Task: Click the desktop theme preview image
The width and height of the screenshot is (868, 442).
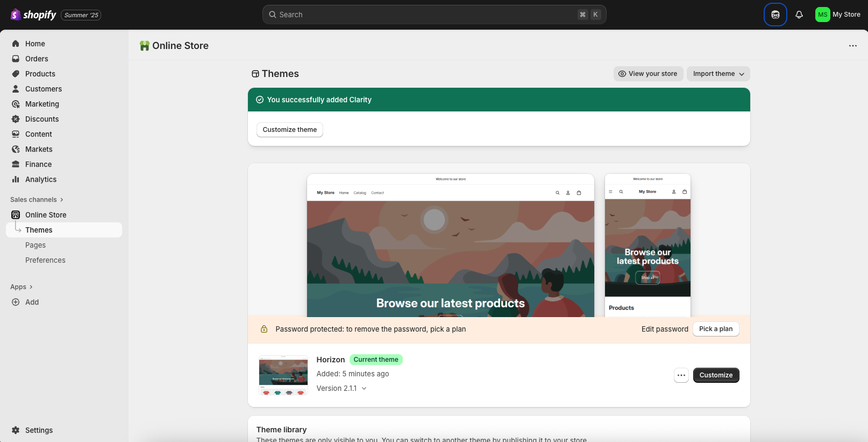Action: [x=451, y=245]
